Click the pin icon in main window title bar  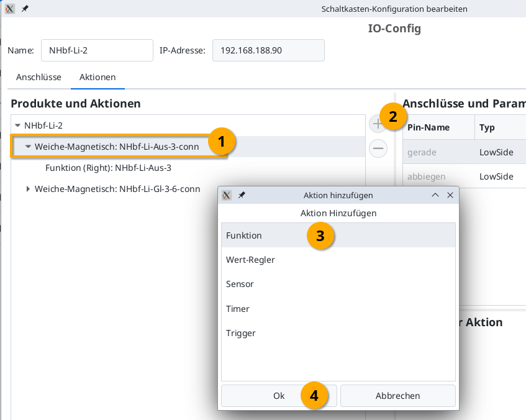click(x=25, y=9)
